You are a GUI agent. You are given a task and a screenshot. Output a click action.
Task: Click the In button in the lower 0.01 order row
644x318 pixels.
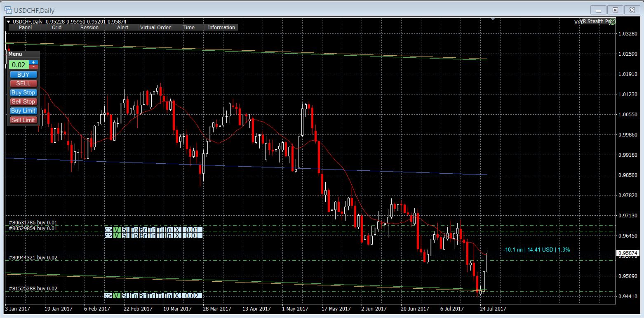coord(169,236)
